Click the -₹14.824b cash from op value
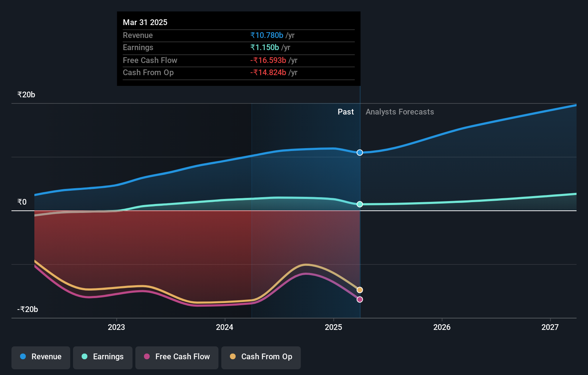This screenshot has width=588, height=375. point(268,72)
